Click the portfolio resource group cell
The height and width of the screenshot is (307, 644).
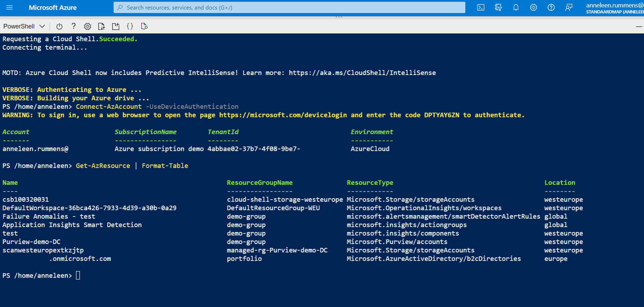[x=244, y=259]
